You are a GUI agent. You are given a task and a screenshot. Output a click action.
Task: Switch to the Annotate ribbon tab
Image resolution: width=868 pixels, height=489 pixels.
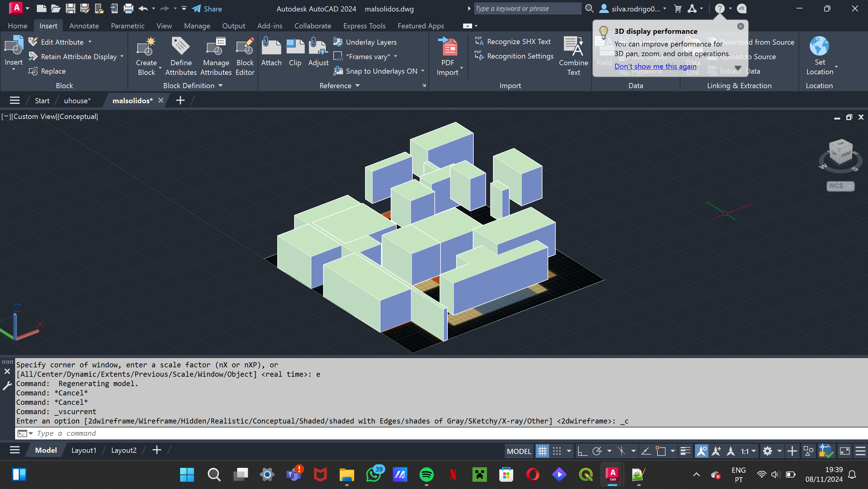(84, 26)
